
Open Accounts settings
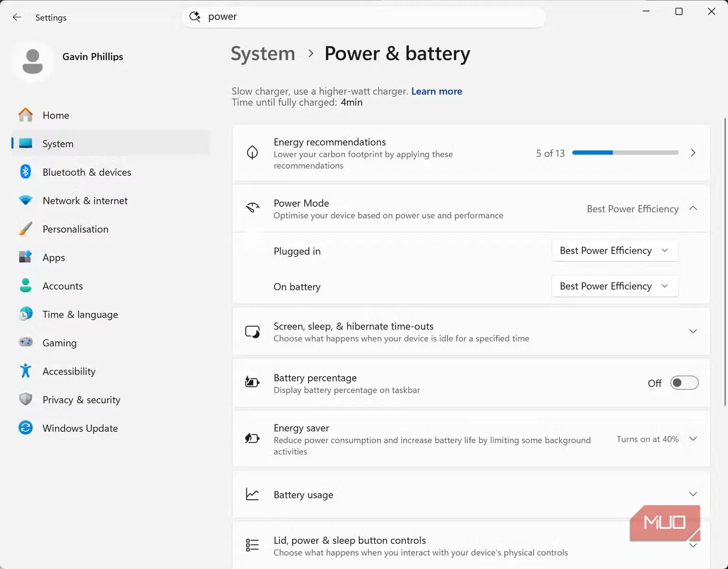(111, 286)
